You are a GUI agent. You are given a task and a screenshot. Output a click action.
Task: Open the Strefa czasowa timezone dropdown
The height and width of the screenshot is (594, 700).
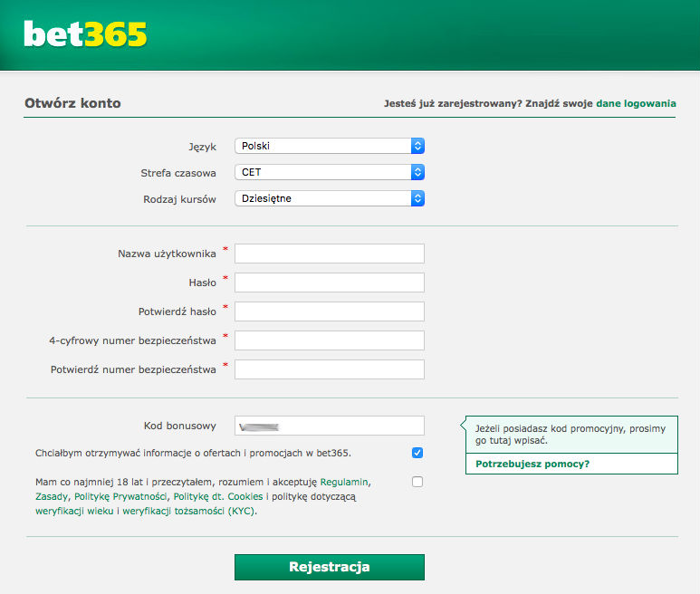coord(330,172)
